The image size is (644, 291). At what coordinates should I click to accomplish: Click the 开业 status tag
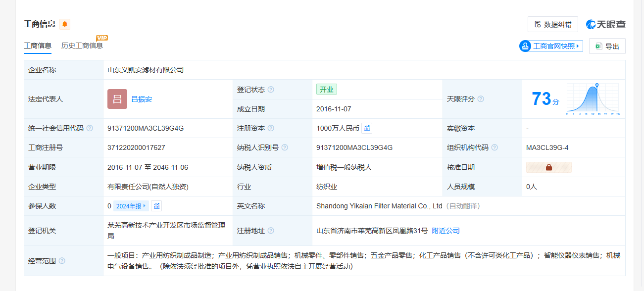(x=327, y=90)
